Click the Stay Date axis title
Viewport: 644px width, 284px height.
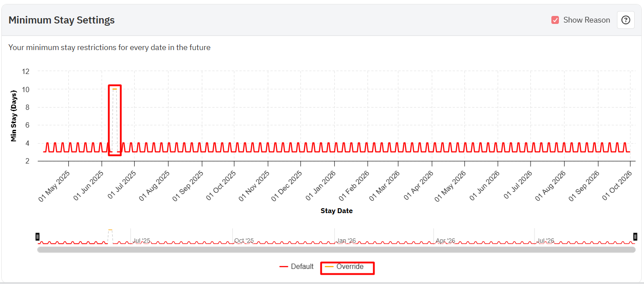tap(336, 211)
